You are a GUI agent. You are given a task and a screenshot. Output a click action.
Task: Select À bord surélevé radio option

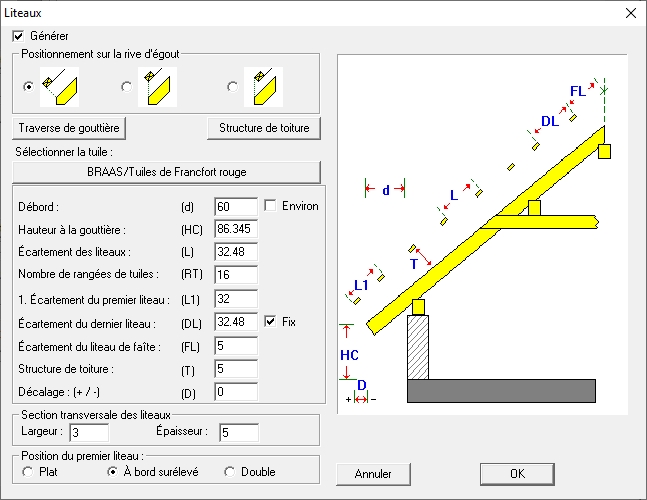coord(112,472)
